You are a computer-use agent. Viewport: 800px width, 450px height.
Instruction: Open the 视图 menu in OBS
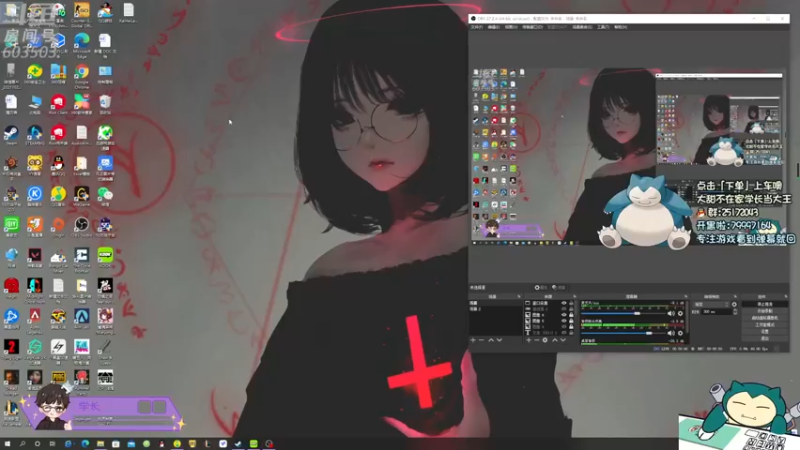click(511, 27)
